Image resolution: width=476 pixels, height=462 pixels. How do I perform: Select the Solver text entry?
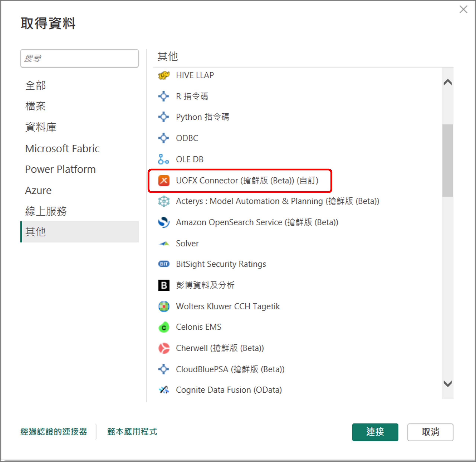coord(187,243)
